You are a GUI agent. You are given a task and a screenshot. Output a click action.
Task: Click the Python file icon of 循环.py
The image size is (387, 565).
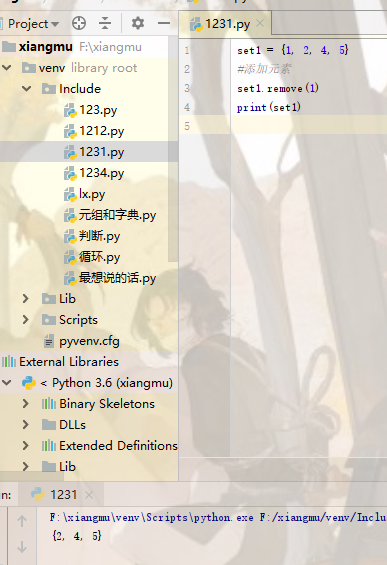pyautogui.click(x=70, y=257)
